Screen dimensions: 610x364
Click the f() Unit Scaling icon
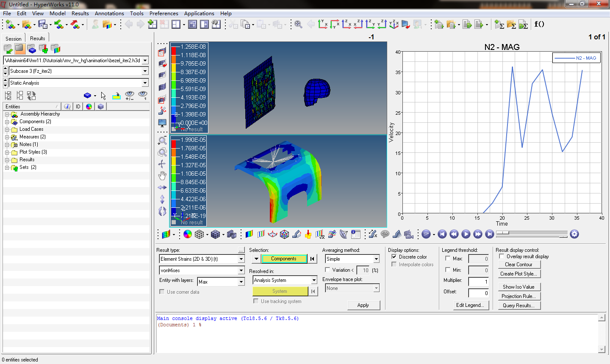(539, 24)
